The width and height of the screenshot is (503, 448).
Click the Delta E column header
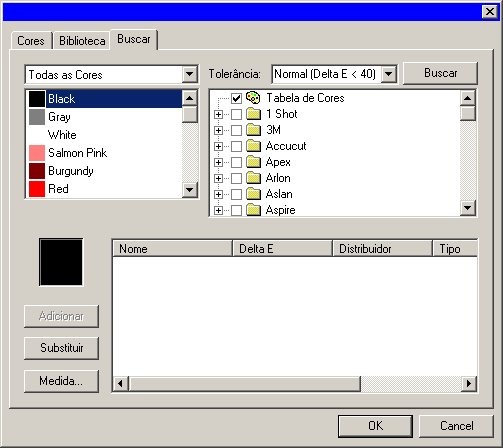point(282,249)
